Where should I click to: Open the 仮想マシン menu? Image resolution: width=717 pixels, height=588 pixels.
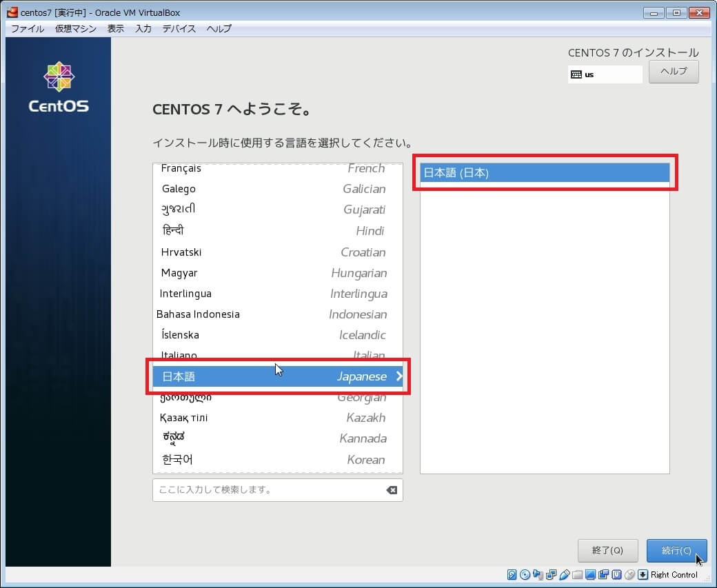tap(76, 28)
